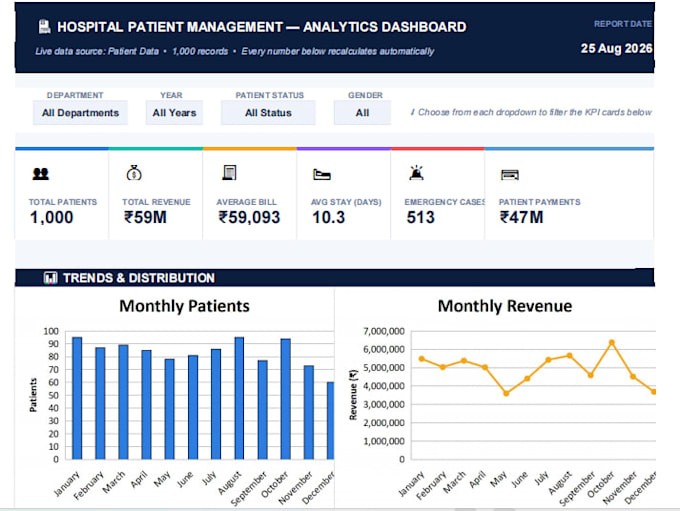The image size is (680, 511).
Task: Open the All Status dropdown
Action: click(268, 113)
